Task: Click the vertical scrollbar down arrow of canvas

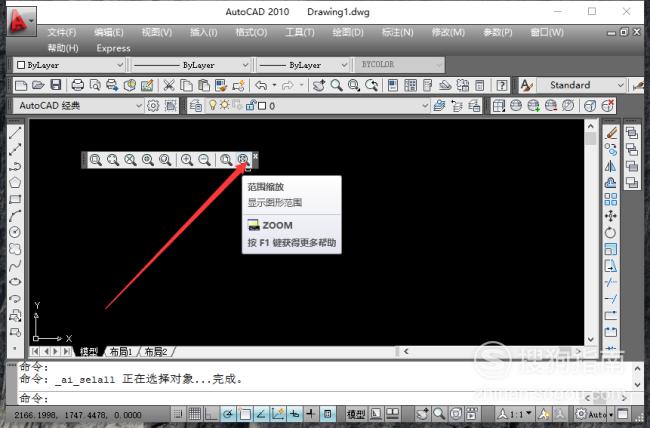Action: pyautogui.click(x=591, y=339)
